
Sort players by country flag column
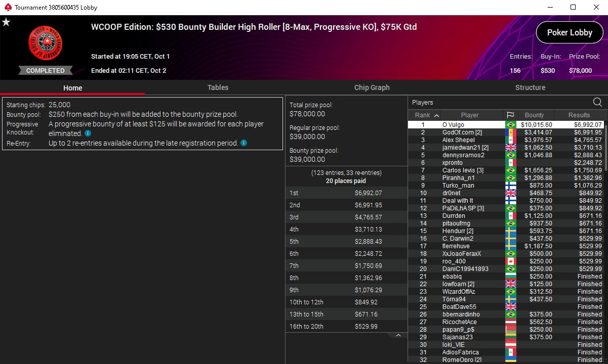510,115
